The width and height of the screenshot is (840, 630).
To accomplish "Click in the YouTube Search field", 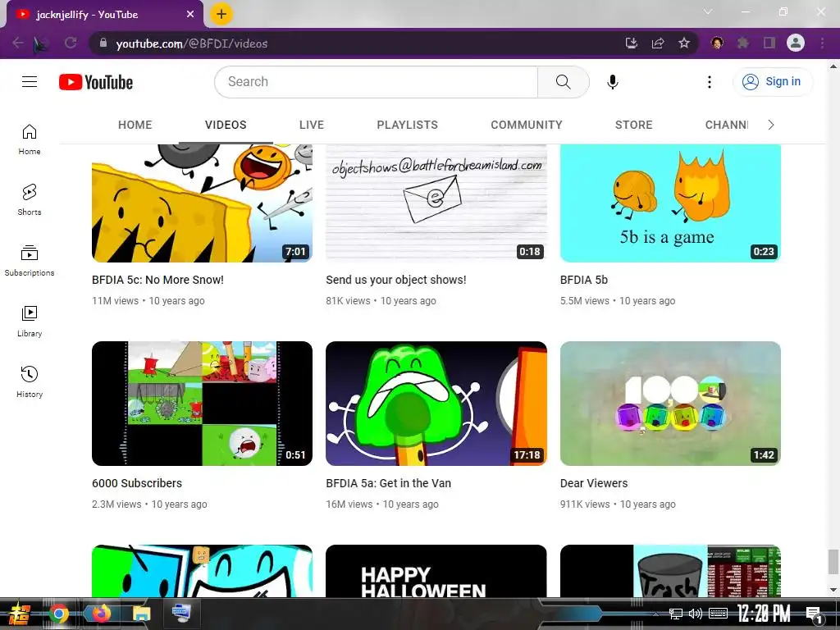I will (376, 82).
